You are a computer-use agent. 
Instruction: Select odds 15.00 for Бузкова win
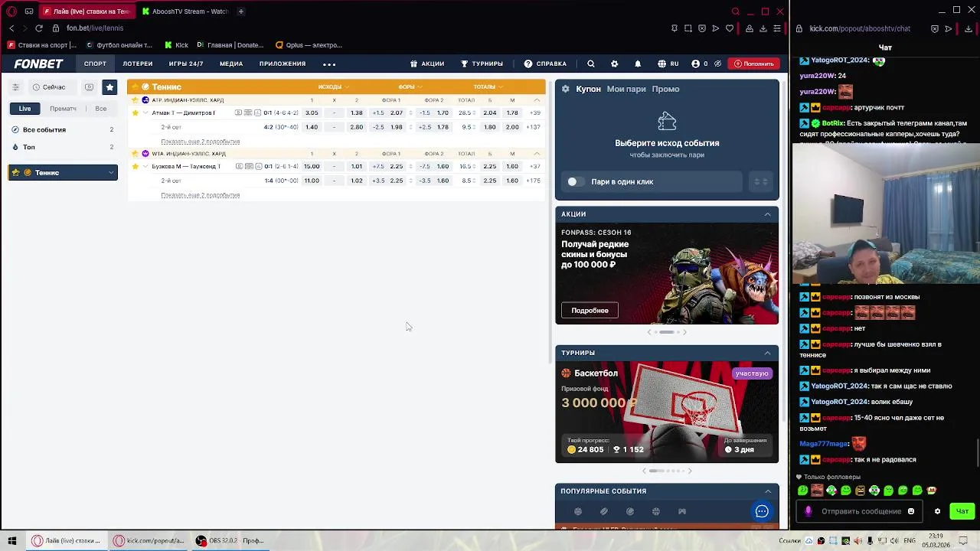point(312,167)
